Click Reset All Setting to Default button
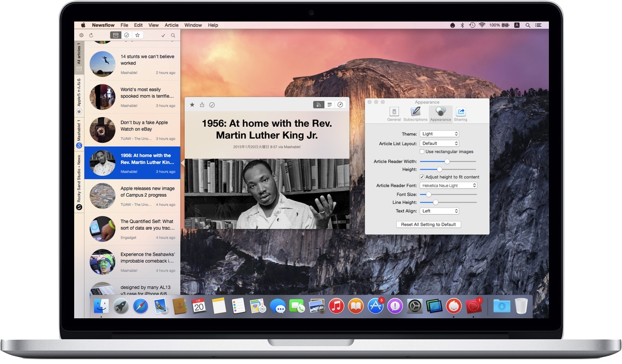 (x=428, y=224)
